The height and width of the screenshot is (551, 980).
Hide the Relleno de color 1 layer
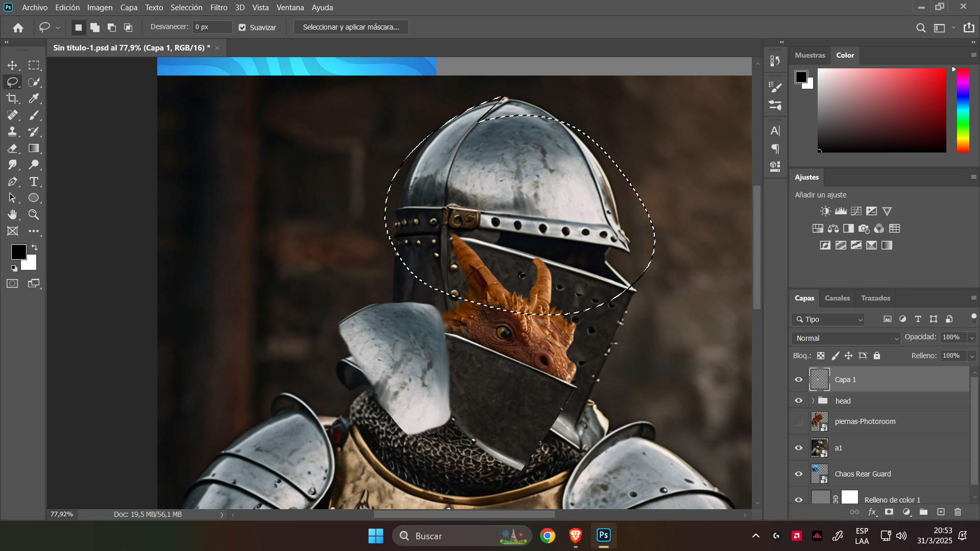point(799,500)
